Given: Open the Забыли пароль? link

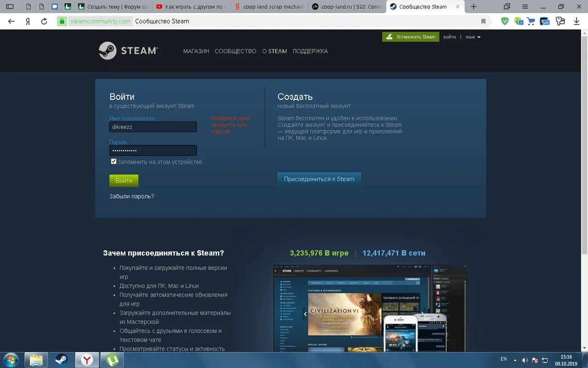Looking at the screenshot, I should pyautogui.click(x=132, y=196).
